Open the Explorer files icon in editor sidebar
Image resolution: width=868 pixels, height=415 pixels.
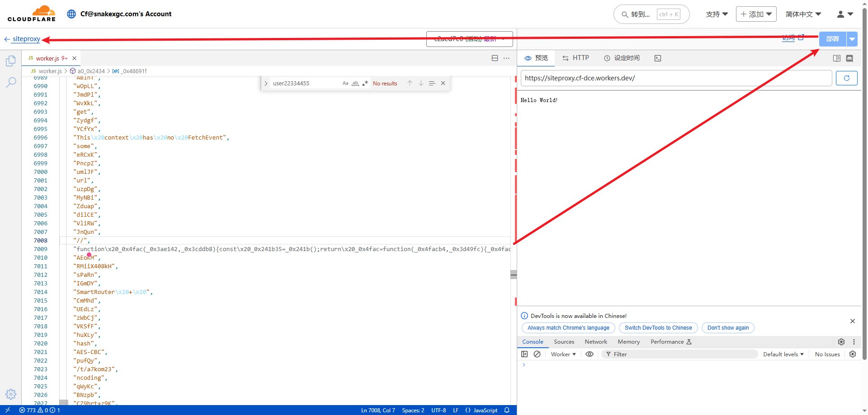pyautogui.click(x=11, y=61)
